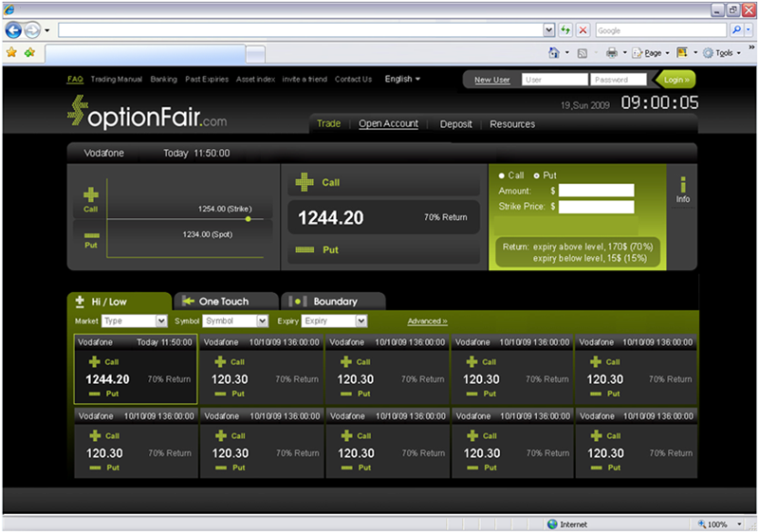This screenshot has width=759, height=532.
Task: Select the Vodafone Today 11:50:00 option card
Action: coord(136,369)
